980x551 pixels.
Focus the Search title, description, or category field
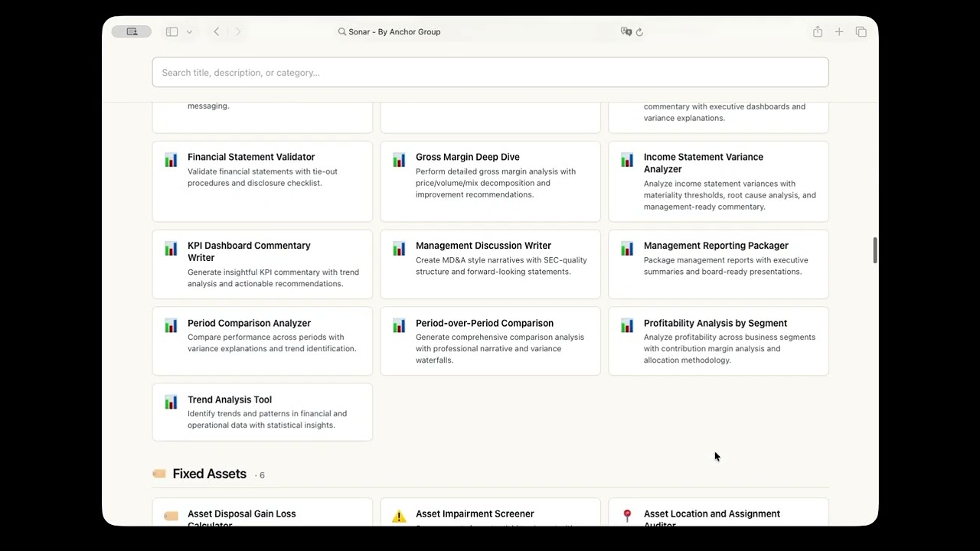click(x=490, y=72)
